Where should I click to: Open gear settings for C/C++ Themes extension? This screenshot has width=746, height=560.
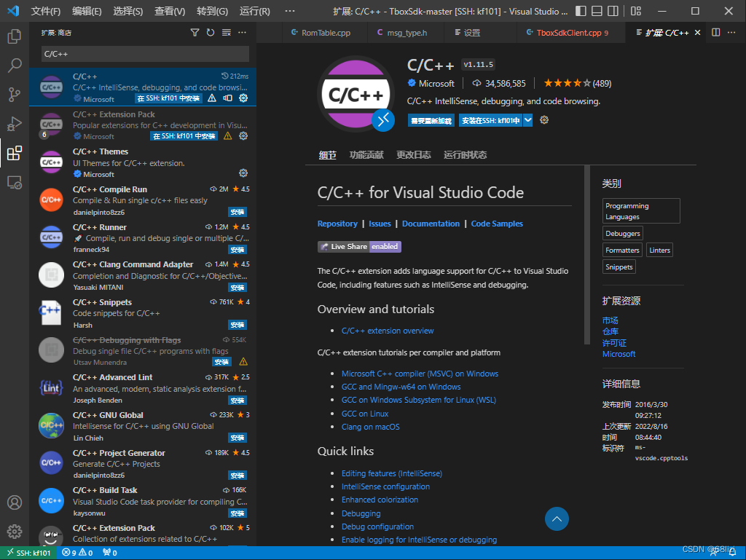coord(243,173)
